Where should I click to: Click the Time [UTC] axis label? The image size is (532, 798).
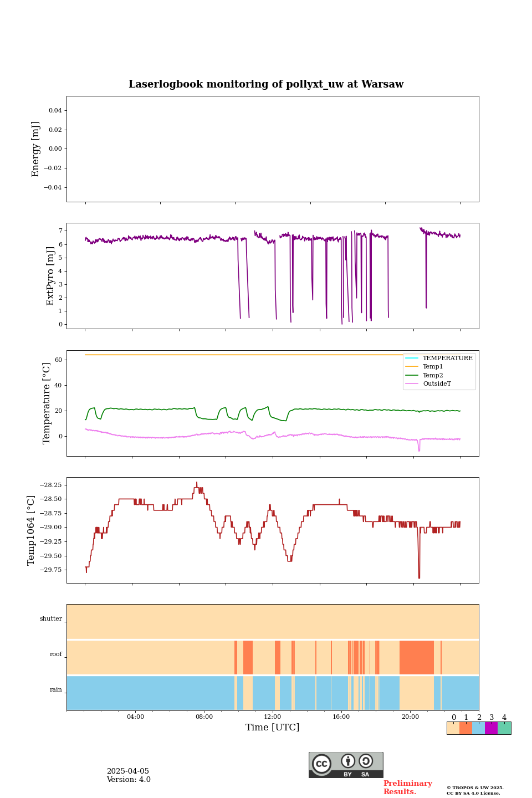(x=273, y=727)
